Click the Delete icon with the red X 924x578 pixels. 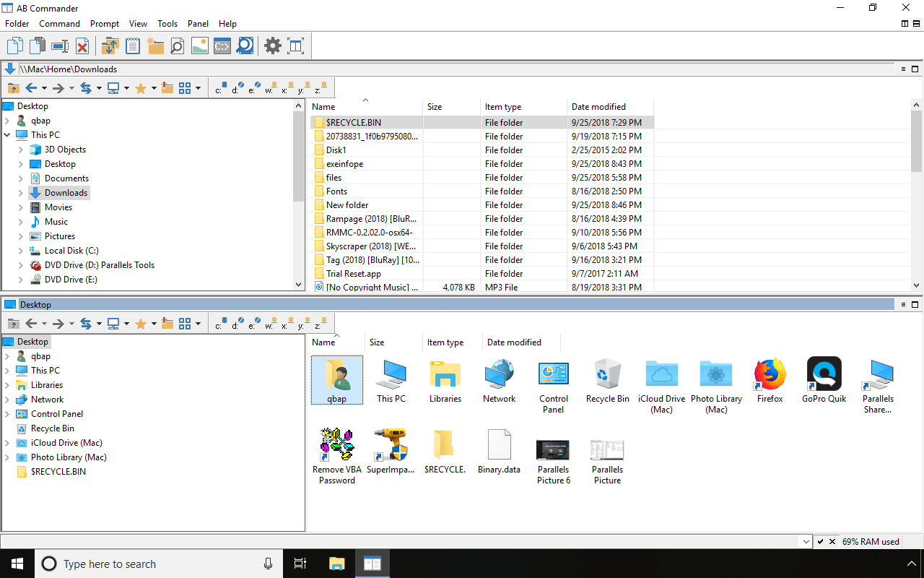tap(82, 46)
